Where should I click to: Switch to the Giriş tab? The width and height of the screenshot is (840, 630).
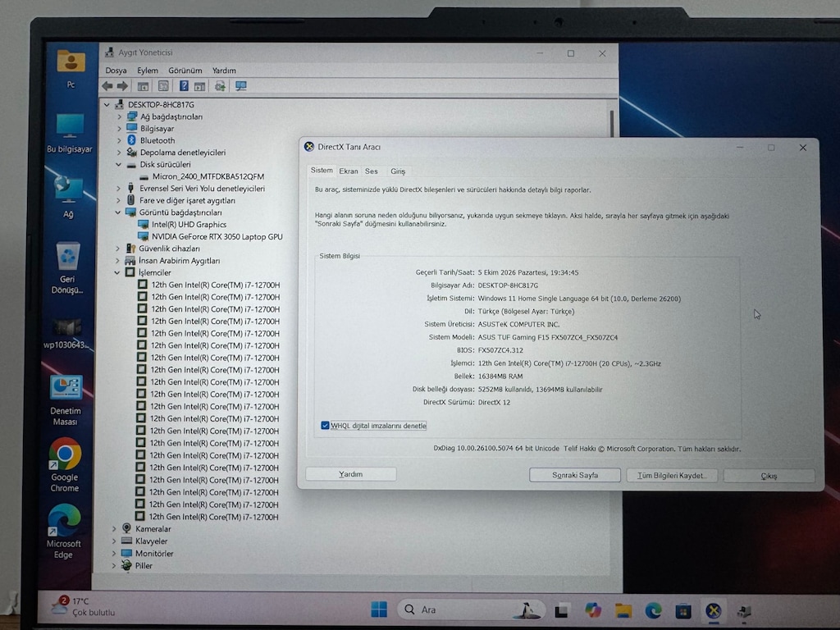(398, 171)
